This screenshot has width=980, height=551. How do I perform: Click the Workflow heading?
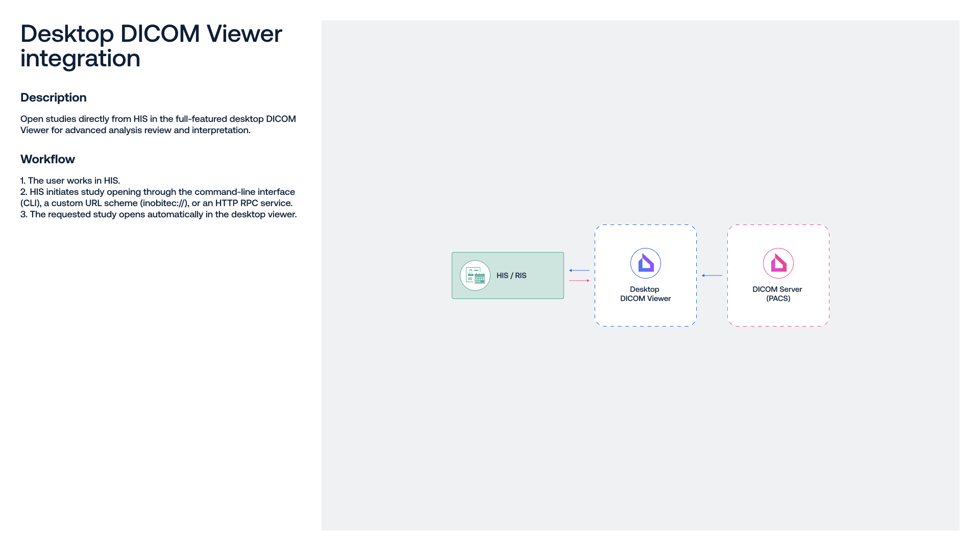47,159
